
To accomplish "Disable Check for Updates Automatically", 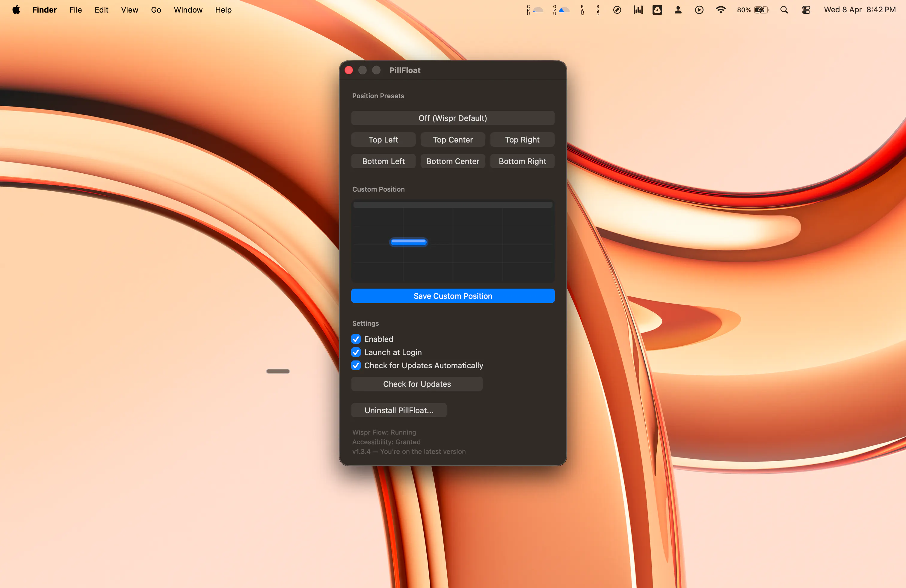I will tap(356, 366).
